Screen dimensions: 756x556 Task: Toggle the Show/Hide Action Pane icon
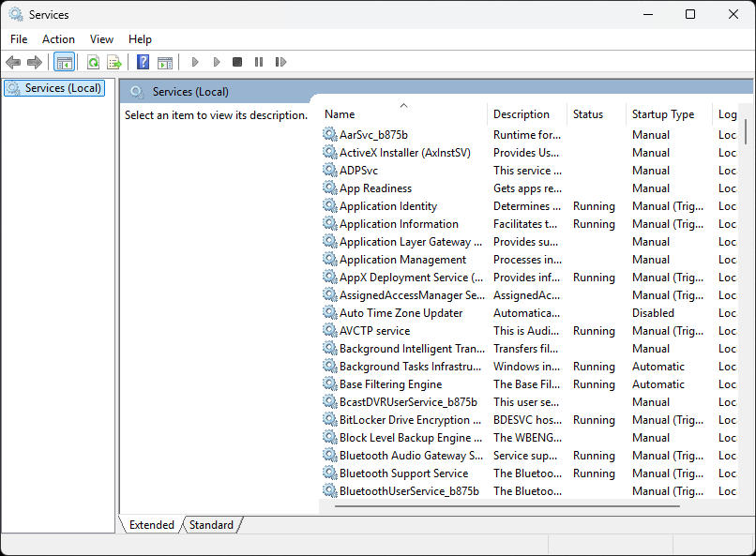[x=165, y=62]
